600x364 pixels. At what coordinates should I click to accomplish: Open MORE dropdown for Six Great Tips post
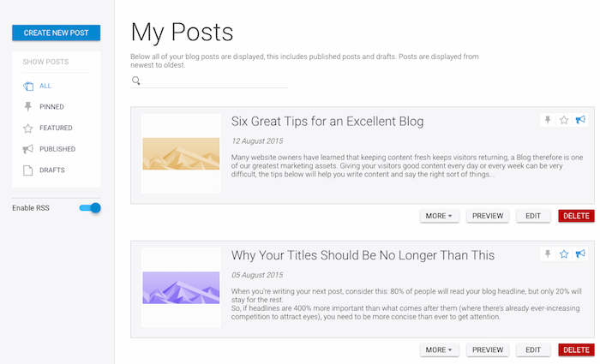(439, 216)
